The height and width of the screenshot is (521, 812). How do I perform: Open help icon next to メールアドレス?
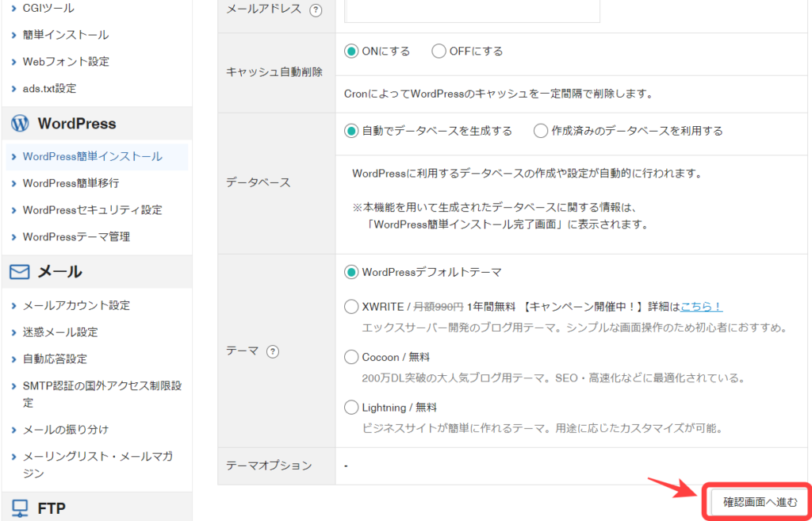coord(316,10)
